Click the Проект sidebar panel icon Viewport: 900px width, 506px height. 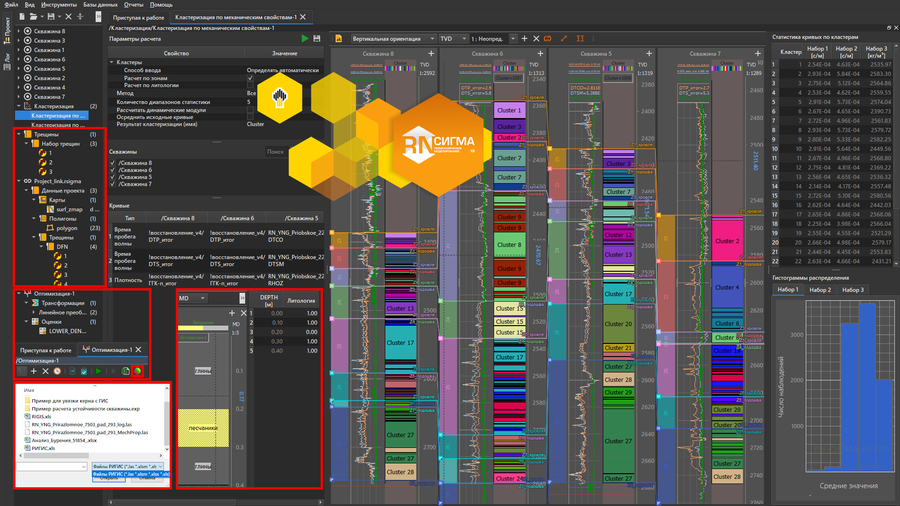(6, 33)
